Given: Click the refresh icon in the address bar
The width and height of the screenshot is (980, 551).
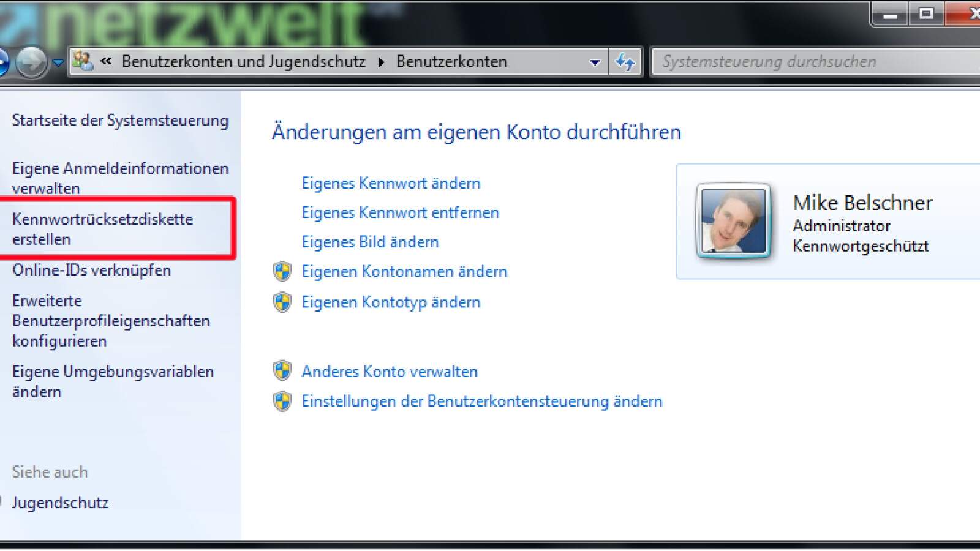Looking at the screenshot, I should pos(625,61).
